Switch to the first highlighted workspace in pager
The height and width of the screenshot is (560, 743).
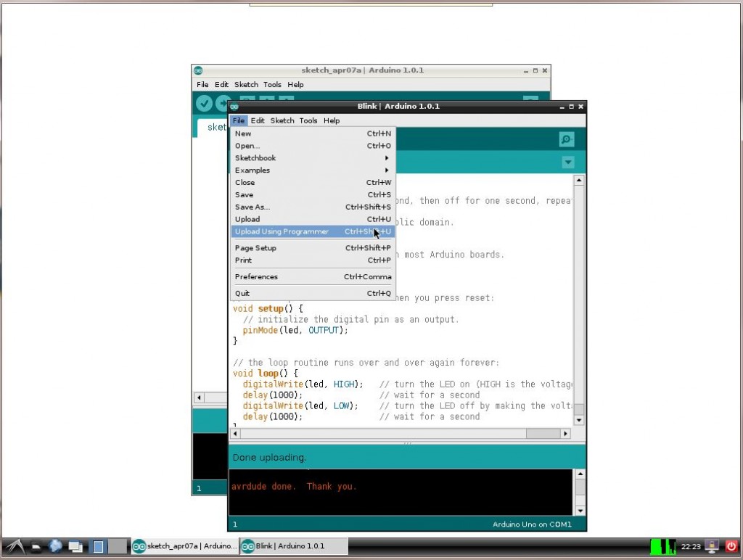pos(98,546)
